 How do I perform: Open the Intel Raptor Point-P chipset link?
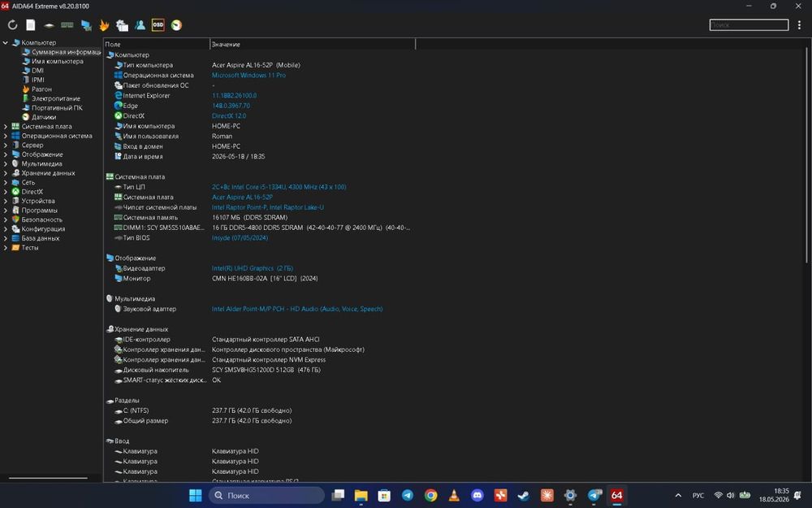(x=268, y=207)
